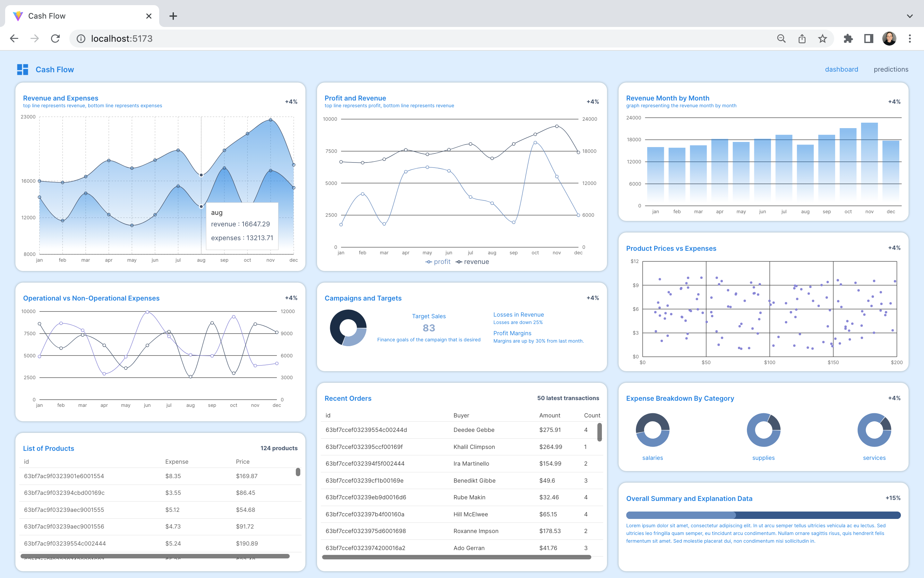Toggle the browser side panel icon
Screen dimensions: 924x578
[868, 39]
